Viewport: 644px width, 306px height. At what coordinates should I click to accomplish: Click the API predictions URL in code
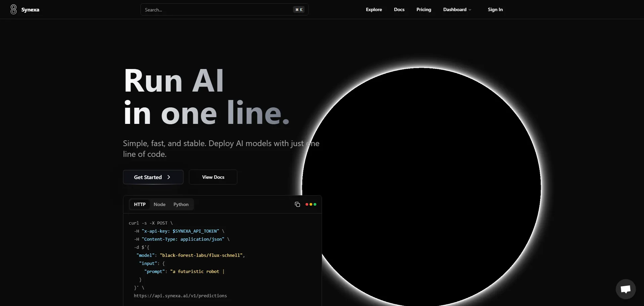[x=180, y=296]
